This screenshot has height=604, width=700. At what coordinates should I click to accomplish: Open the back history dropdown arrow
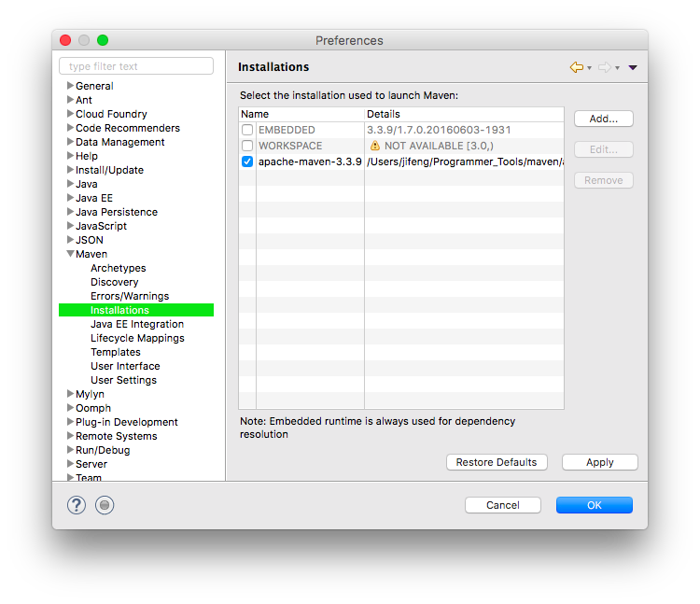point(589,68)
